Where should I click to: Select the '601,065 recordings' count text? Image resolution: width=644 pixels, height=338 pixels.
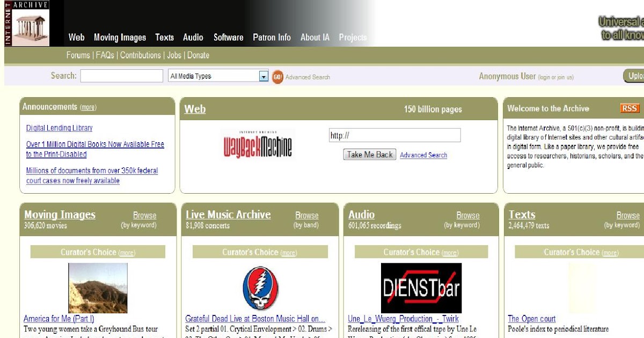tap(375, 226)
